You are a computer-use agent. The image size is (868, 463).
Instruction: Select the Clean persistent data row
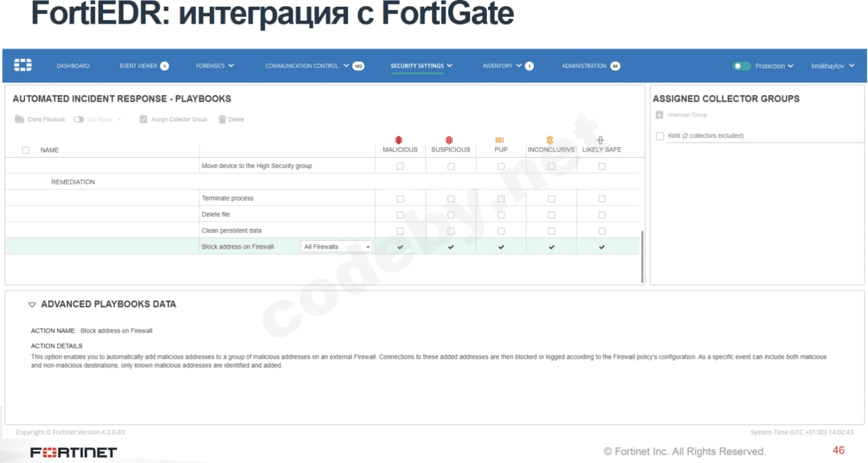coord(322,231)
